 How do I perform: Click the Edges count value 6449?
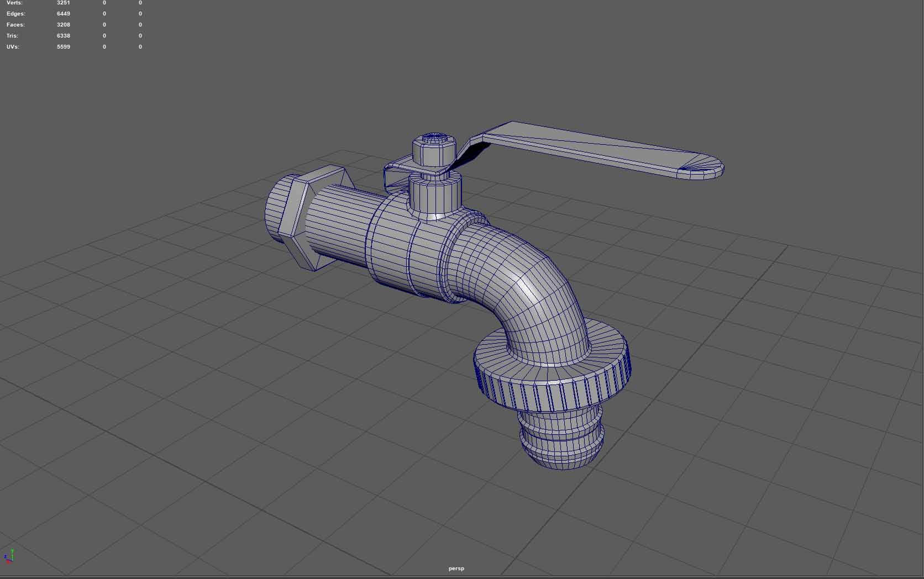(64, 14)
